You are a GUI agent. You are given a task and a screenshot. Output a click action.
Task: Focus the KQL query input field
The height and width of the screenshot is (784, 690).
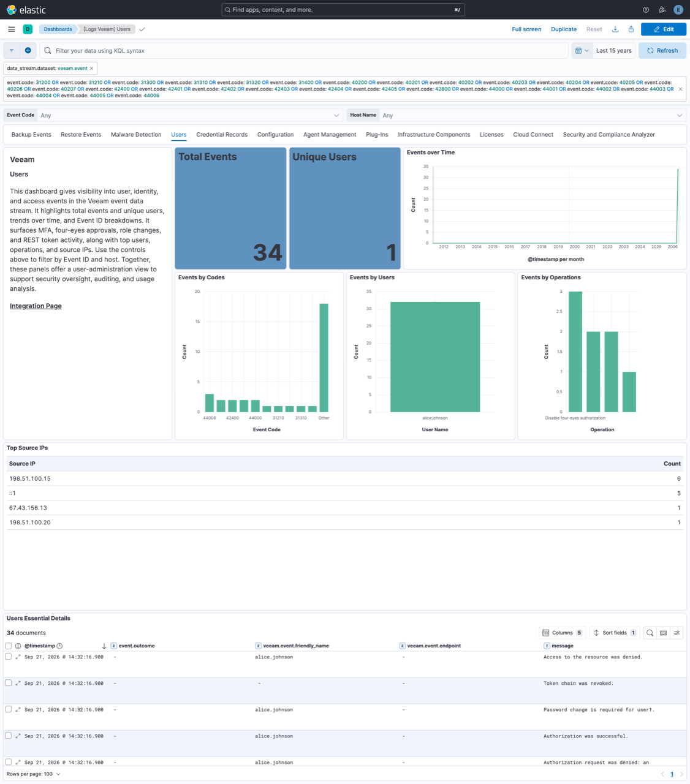[x=304, y=51]
